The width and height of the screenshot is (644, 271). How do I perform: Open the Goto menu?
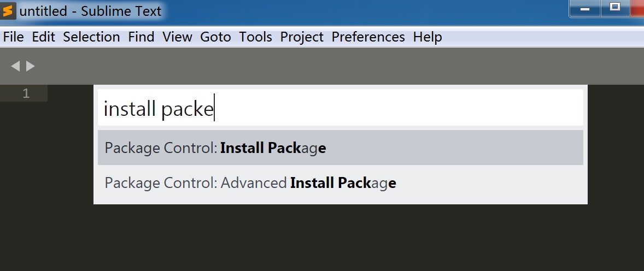[215, 37]
